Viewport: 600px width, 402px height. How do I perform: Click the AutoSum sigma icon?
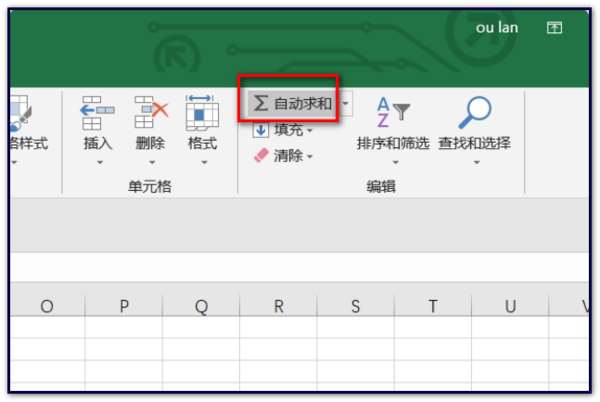pos(261,103)
